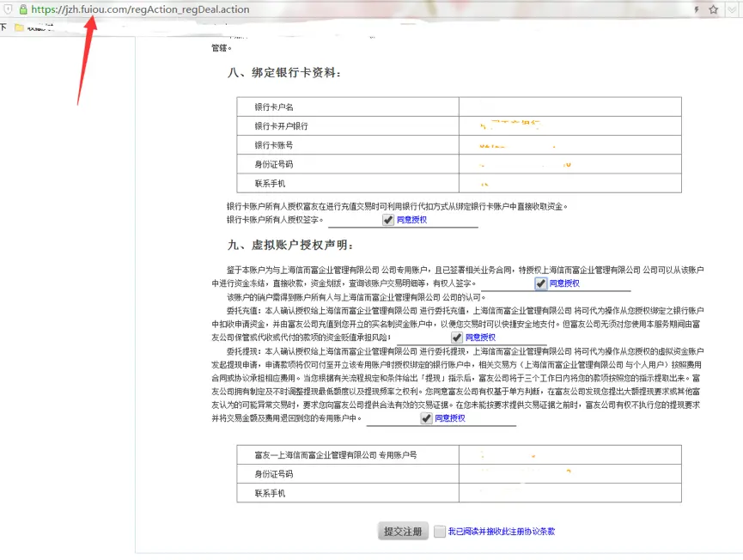Viewport: 743px width, 560px height.
Task: Toggle 同意授权 checkbox in 委托提现 paragraph
Action: pos(426,418)
